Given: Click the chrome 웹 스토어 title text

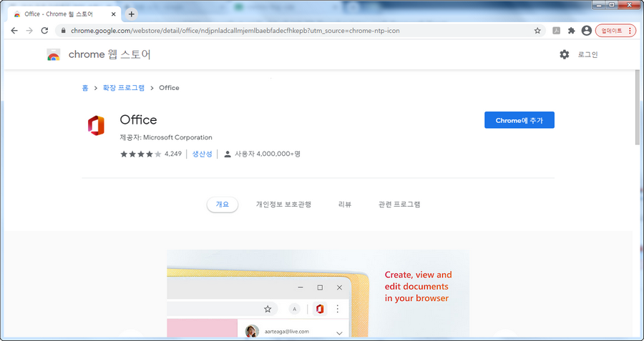Looking at the screenshot, I should [109, 54].
